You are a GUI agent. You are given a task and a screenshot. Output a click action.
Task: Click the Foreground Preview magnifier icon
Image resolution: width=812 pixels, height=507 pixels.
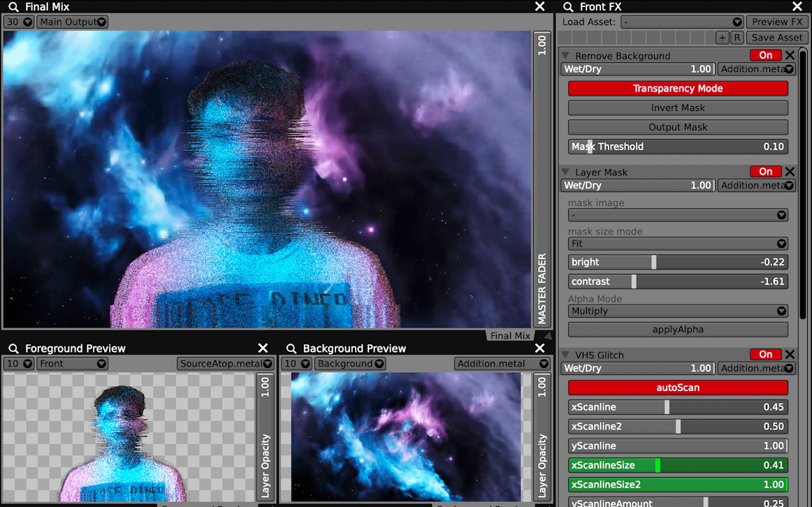[13, 348]
